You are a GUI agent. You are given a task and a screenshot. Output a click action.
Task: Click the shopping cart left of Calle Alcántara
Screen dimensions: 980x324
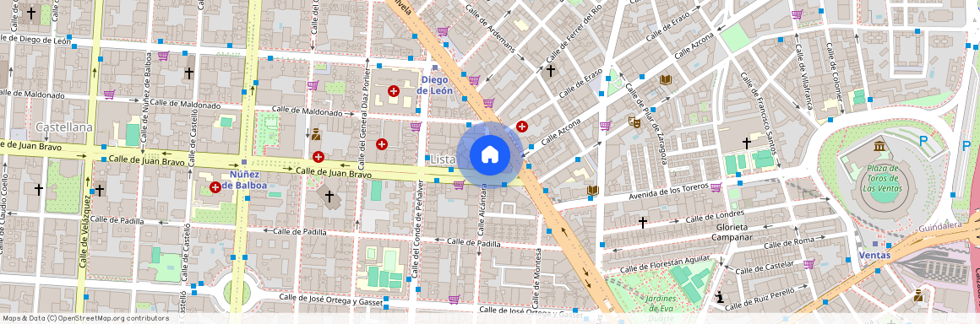(459, 185)
